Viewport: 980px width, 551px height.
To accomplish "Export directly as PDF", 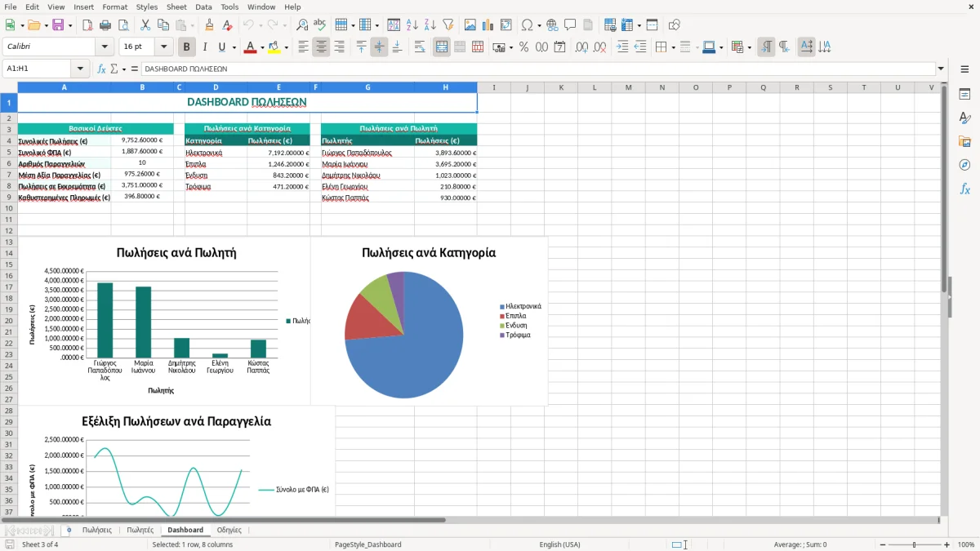I will coord(87,25).
